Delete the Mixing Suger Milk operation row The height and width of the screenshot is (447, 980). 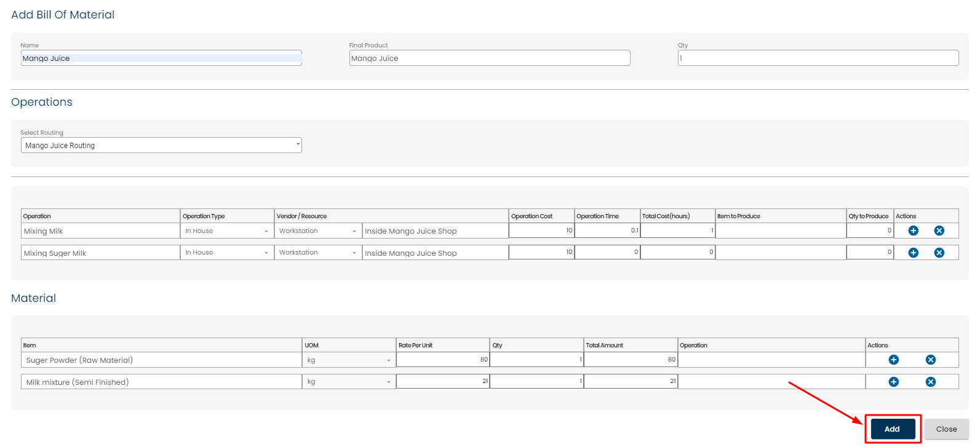click(x=939, y=253)
